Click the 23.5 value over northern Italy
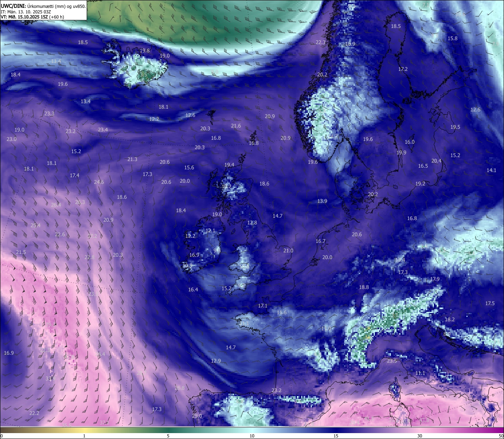This screenshot has width=504, height=439. pyautogui.click(x=392, y=361)
